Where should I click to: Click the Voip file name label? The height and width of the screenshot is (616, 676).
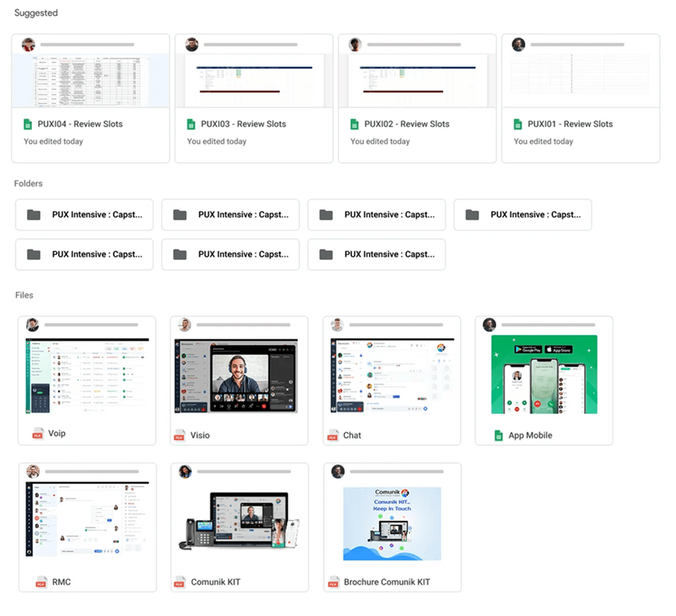click(x=57, y=434)
